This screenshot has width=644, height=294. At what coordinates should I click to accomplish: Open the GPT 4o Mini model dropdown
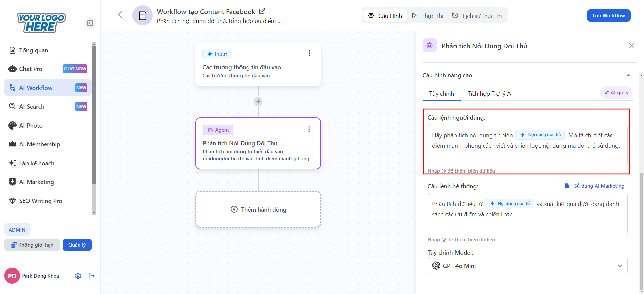pos(527,266)
